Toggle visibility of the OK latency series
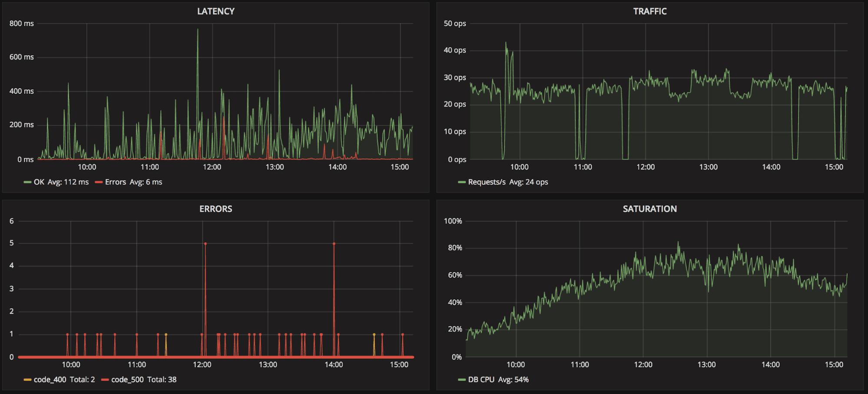 (x=38, y=182)
